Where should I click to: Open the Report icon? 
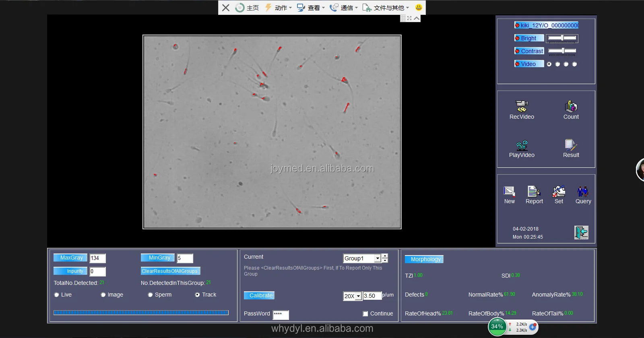click(x=534, y=191)
